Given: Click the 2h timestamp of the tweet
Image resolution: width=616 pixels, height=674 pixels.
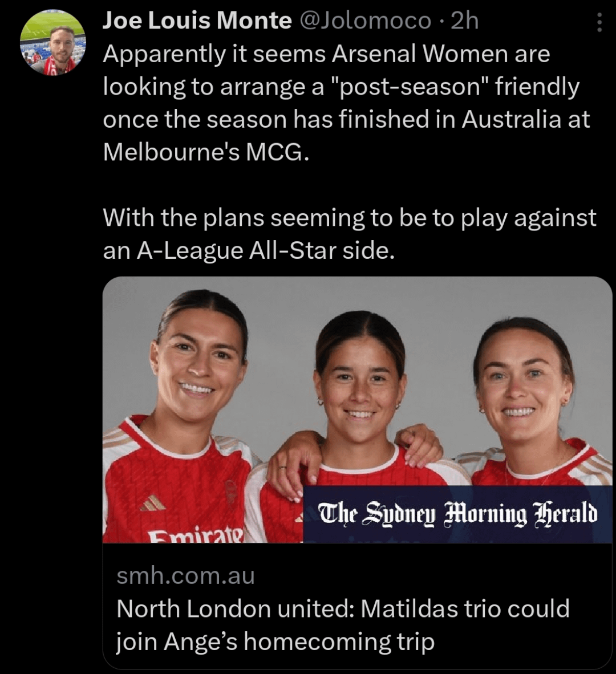Looking at the screenshot, I should coord(465,21).
